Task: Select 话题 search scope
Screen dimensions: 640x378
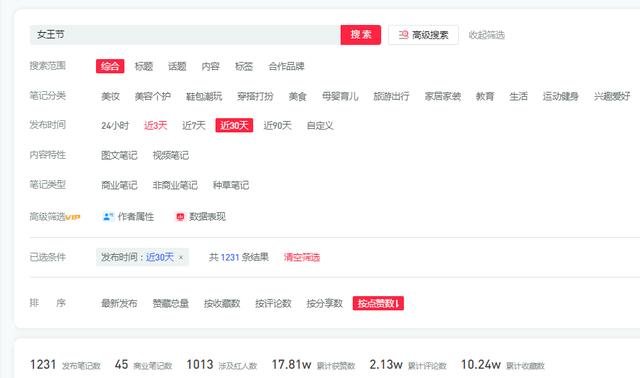Action: 177,66
